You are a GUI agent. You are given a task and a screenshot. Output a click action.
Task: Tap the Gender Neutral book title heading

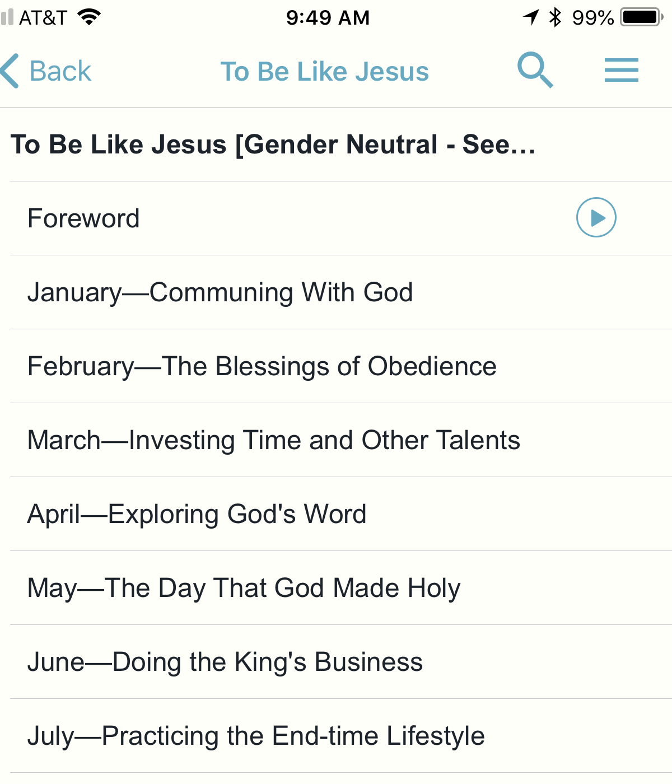coord(273,144)
